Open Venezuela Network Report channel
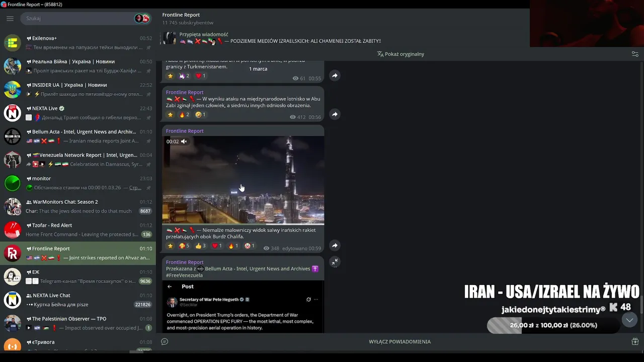The image size is (644, 362). pos(78,159)
